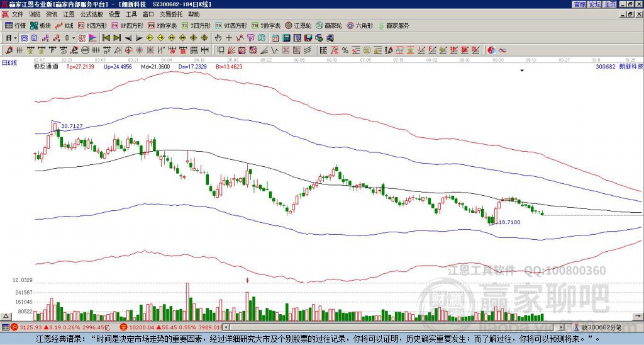This screenshot has width=644, height=345.
Task: Open the T四方形 tool
Action: pos(196,25)
